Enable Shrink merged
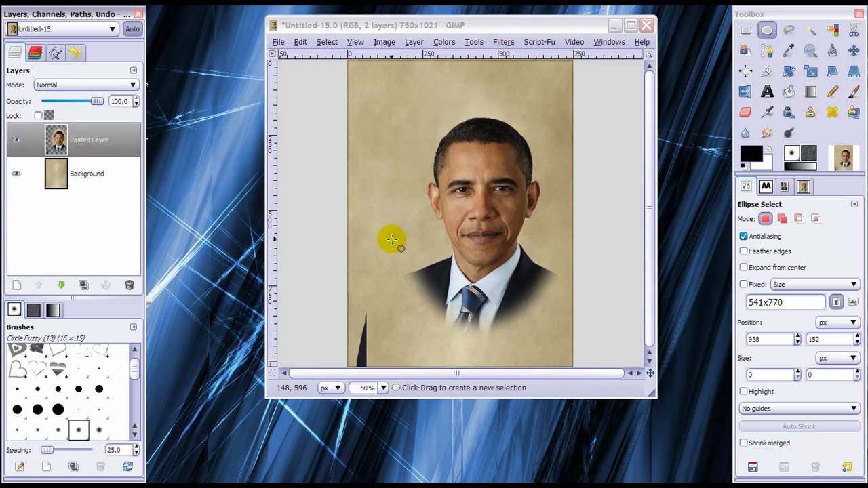 [743, 443]
